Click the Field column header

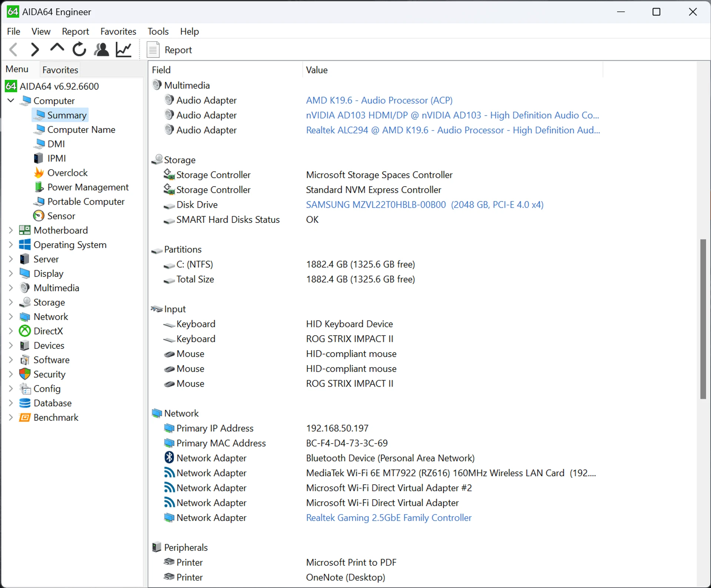[225, 70]
